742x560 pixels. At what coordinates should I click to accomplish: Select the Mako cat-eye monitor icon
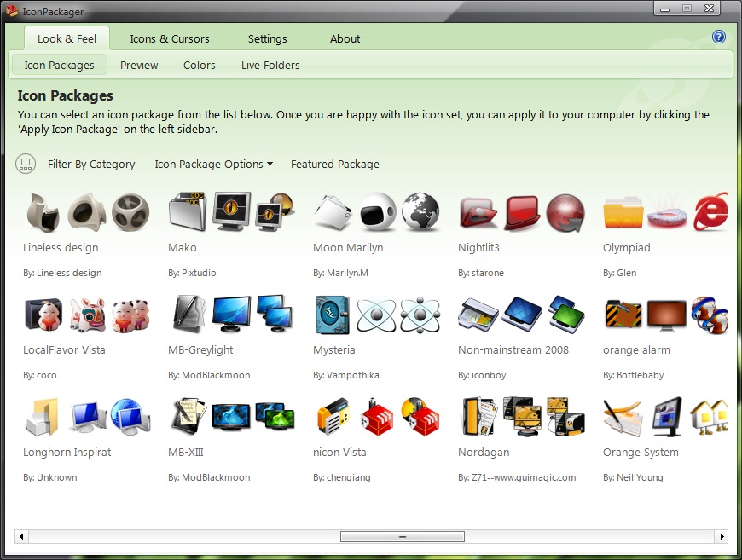[231, 211]
